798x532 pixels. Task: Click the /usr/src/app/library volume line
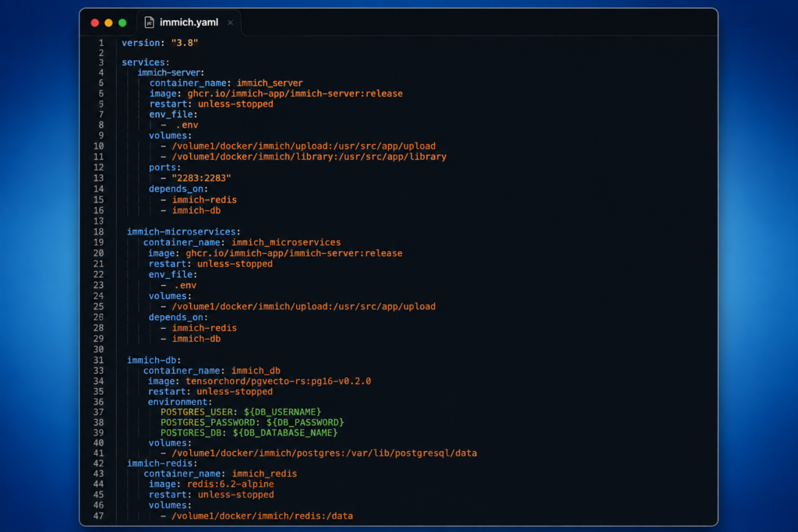[304, 157]
